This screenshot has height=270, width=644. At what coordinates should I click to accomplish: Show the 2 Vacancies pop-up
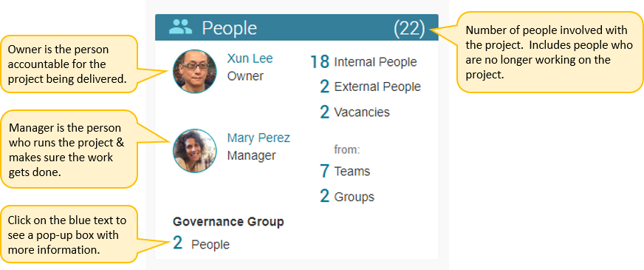pos(324,112)
